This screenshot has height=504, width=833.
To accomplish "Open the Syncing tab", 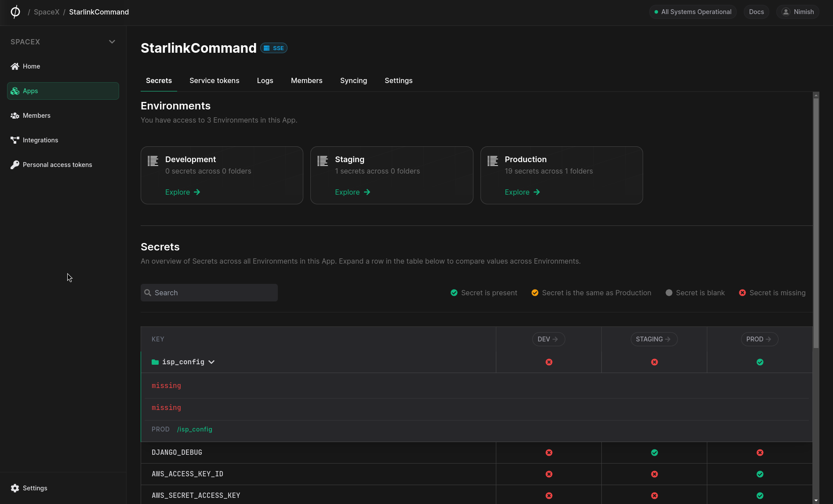I will [353, 80].
